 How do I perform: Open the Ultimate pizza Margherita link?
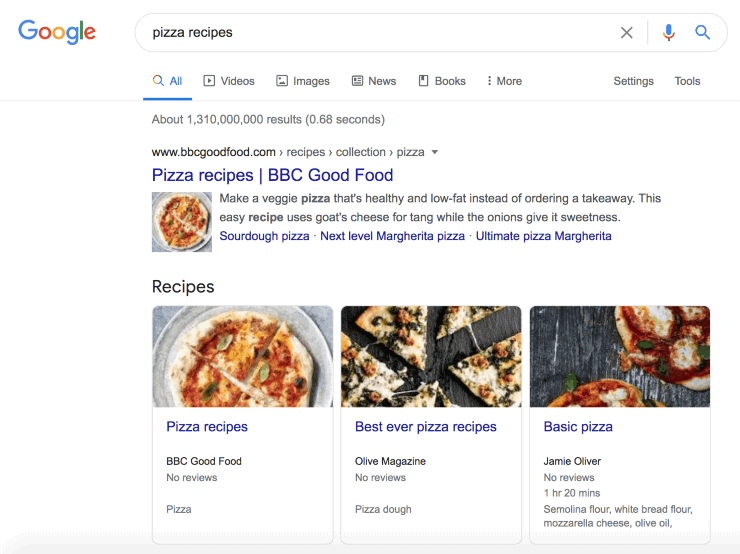click(543, 236)
